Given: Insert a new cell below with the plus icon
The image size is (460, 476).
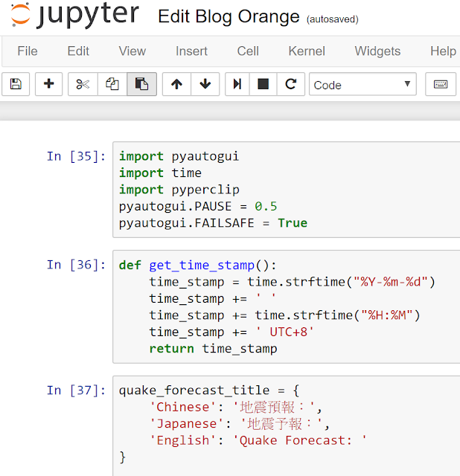Looking at the screenshot, I should pos(48,84).
